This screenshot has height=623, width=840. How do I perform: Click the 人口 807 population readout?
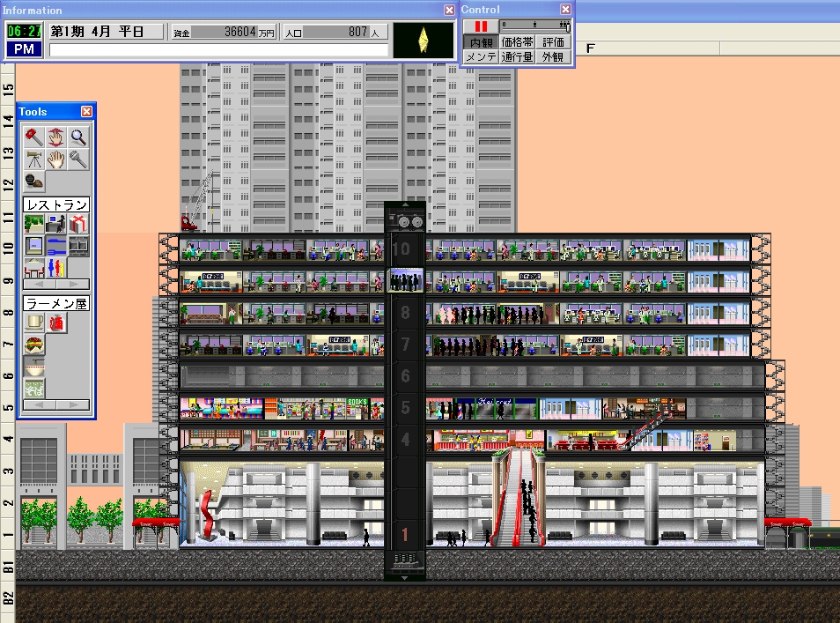[x=335, y=33]
